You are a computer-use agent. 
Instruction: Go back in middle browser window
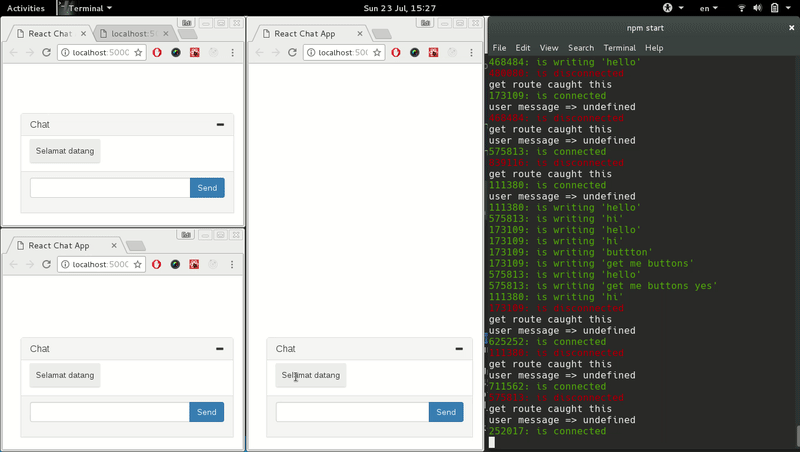260,52
